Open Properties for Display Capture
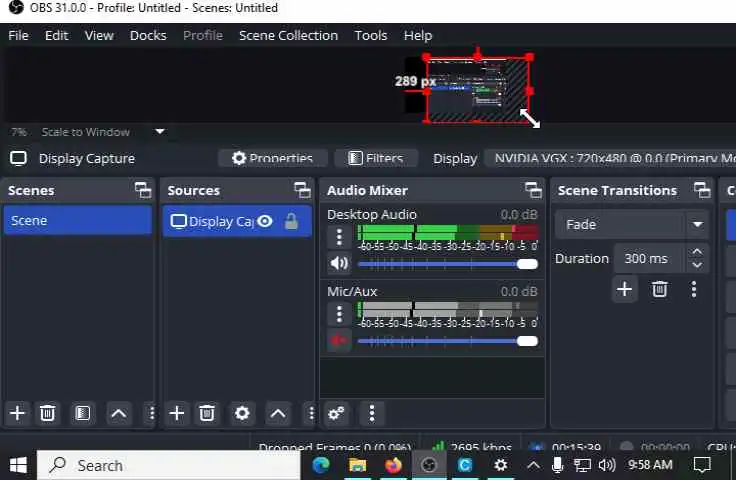Screen dimensions: 736x480 [x=272, y=158]
